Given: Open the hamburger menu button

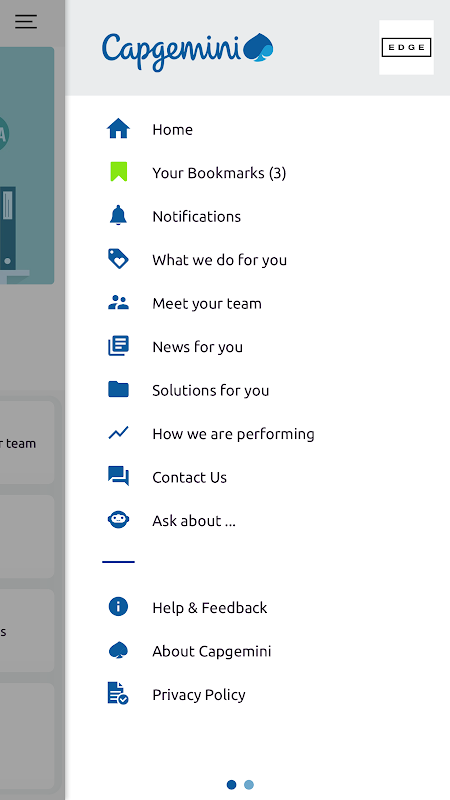Looking at the screenshot, I should (x=26, y=21).
